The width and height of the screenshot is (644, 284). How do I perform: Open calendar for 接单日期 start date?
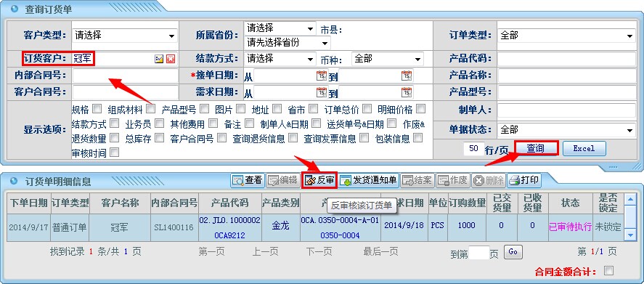tap(321, 76)
